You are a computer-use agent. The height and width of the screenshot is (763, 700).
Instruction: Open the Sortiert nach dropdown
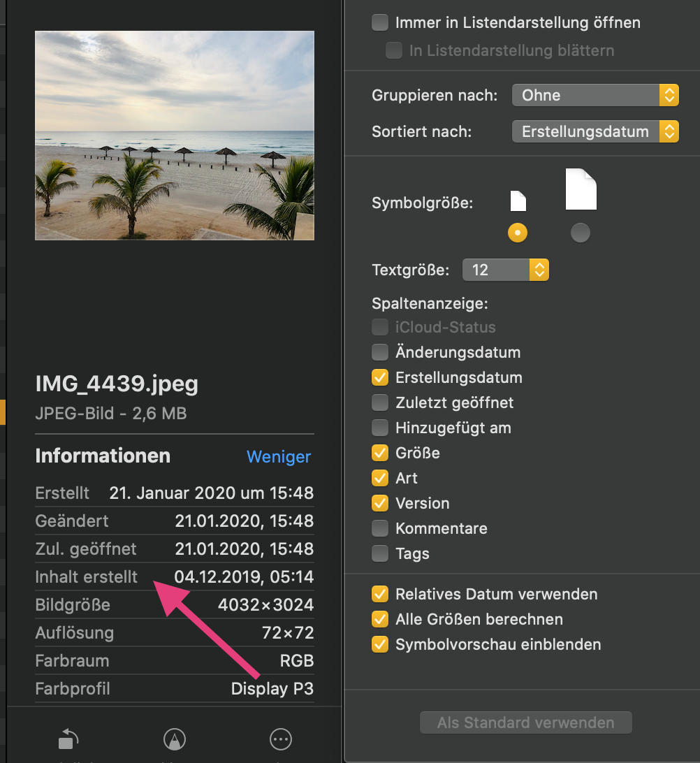595,131
